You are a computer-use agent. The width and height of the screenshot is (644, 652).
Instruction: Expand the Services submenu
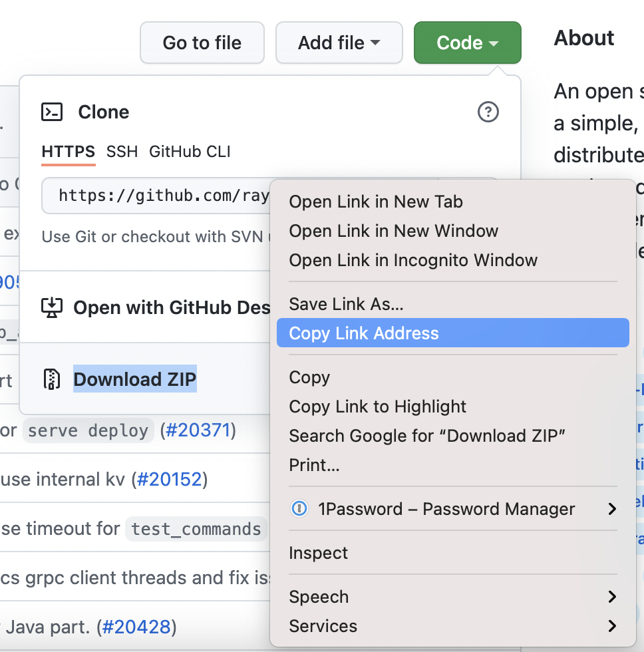(612, 626)
